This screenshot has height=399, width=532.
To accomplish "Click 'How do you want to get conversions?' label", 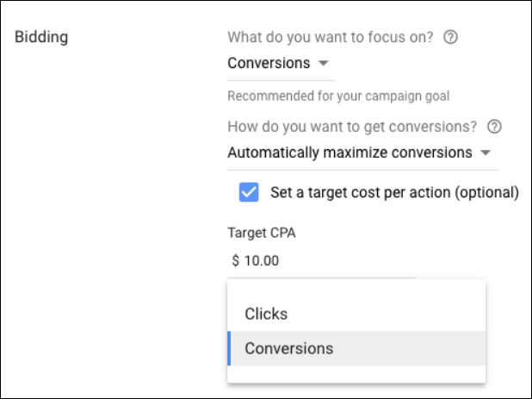I will [x=352, y=127].
